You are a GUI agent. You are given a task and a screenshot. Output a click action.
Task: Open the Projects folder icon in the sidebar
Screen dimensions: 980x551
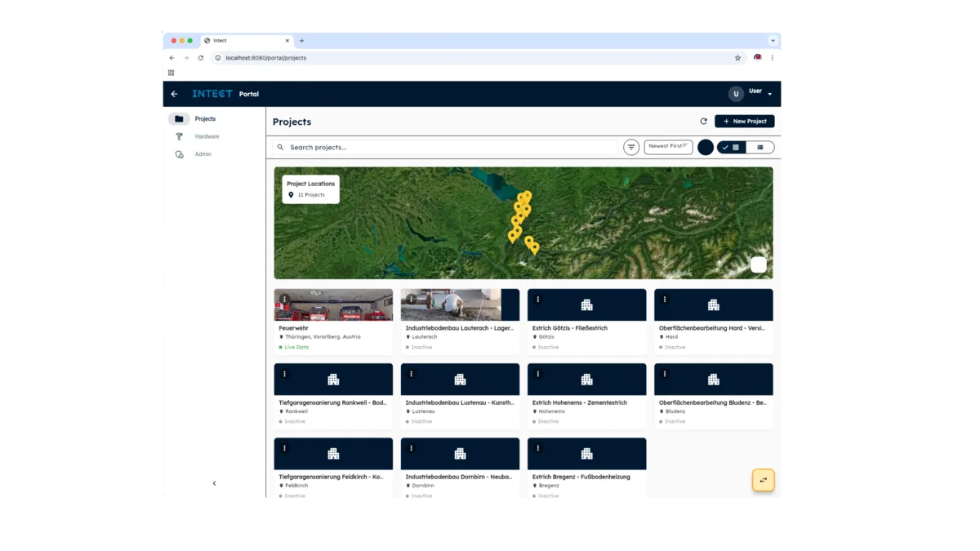[x=179, y=119]
